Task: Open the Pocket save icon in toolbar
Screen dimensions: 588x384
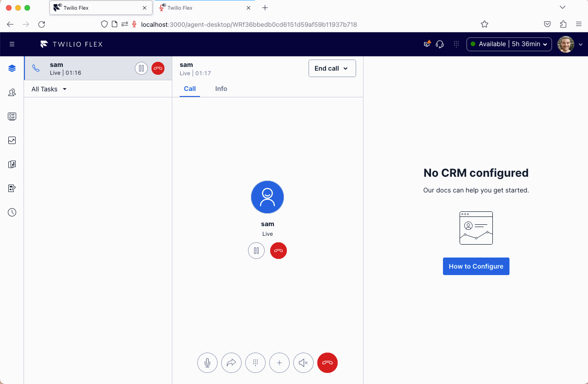Action: coord(547,24)
